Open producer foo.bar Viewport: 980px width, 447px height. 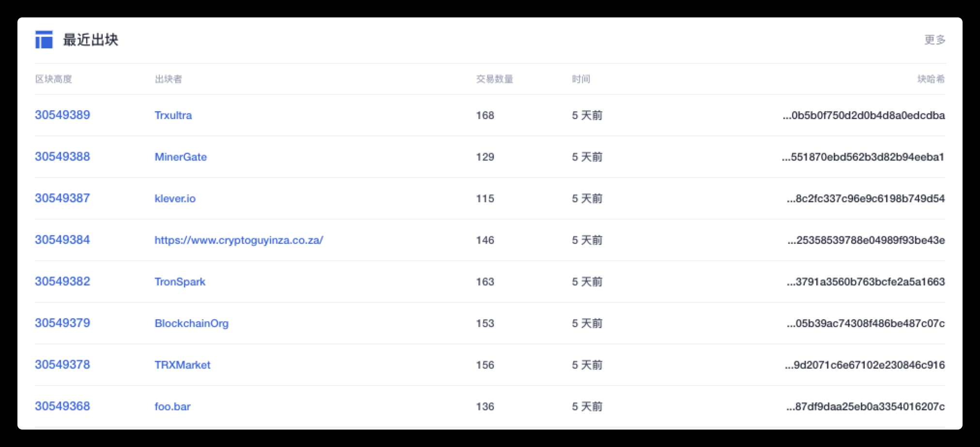(x=173, y=406)
